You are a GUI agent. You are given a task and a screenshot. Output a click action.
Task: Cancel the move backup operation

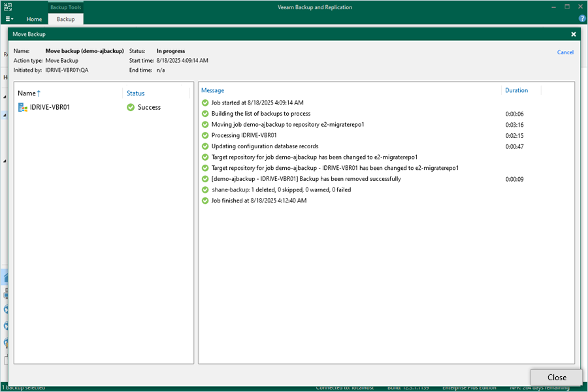click(x=565, y=52)
